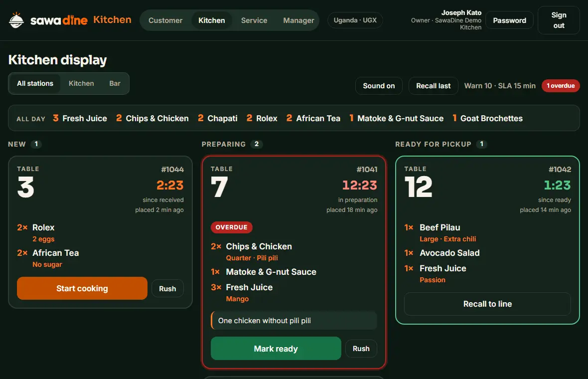Toggle the Sound on button
The height and width of the screenshot is (379, 588).
click(379, 86)
